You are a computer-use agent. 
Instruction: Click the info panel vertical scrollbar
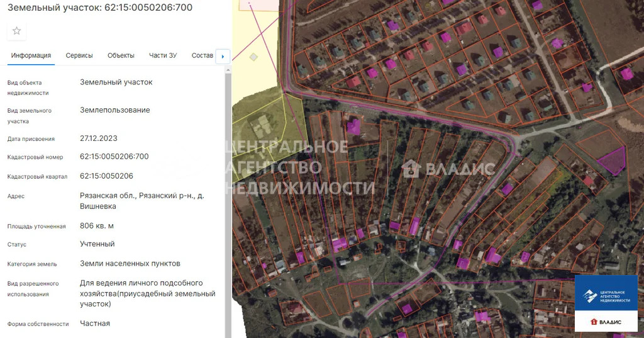pyautogui.click(x=228, y=206)
